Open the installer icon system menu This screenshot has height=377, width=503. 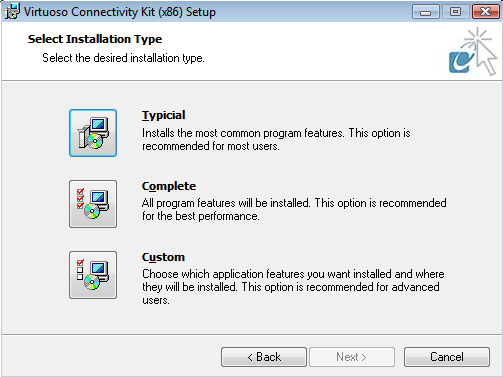[12, 12]
